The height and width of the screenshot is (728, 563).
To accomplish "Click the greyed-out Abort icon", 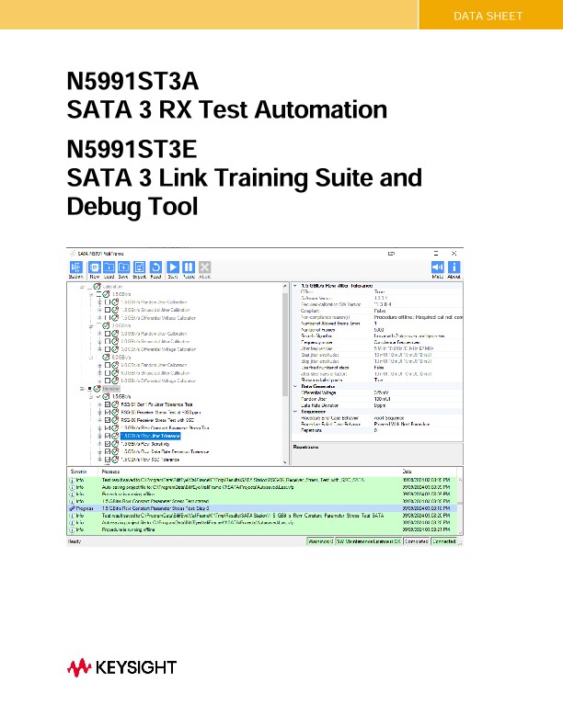I will [x=205, y=267].
